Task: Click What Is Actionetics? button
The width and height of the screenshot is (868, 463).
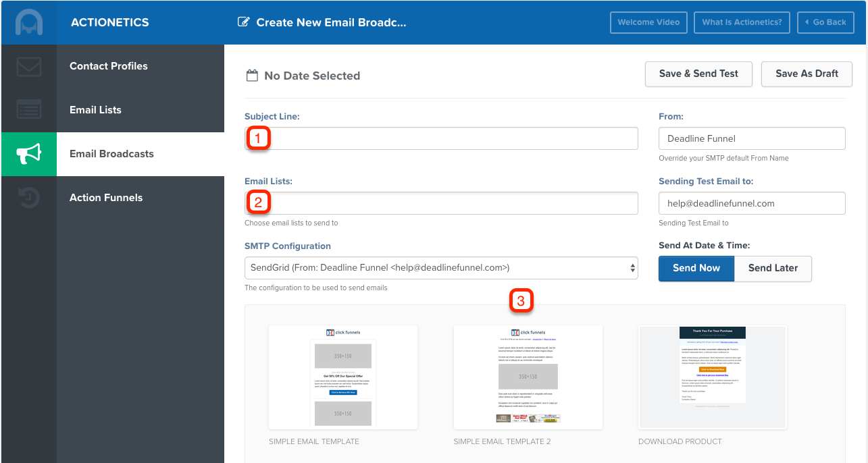Action: (742, 22)
